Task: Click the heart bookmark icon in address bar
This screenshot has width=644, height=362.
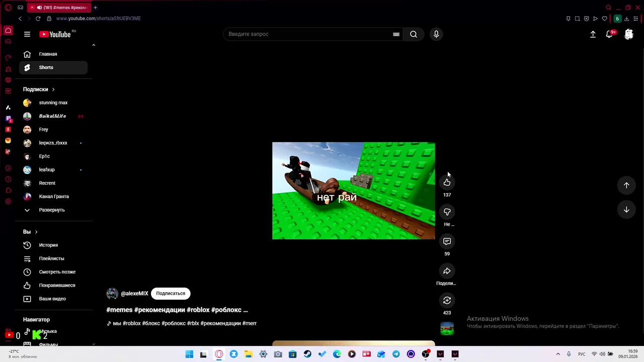Action: click(604, 19)
